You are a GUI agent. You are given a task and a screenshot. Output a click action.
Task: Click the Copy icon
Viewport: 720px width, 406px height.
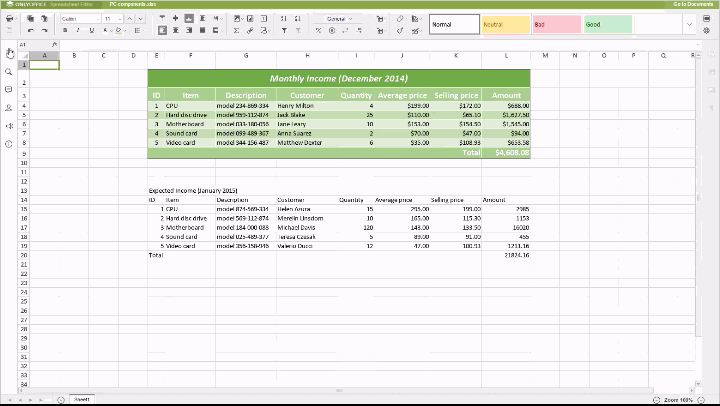(30, 19)
